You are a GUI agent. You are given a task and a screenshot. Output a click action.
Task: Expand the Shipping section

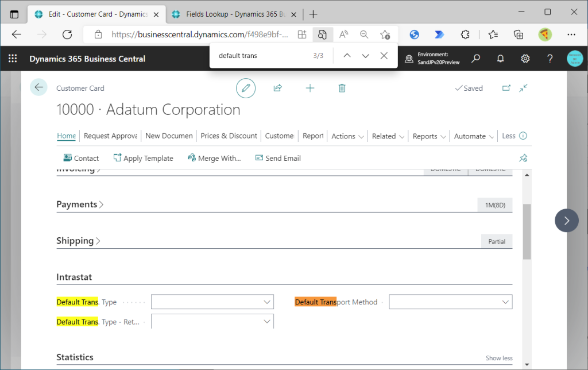pos(78,241)
